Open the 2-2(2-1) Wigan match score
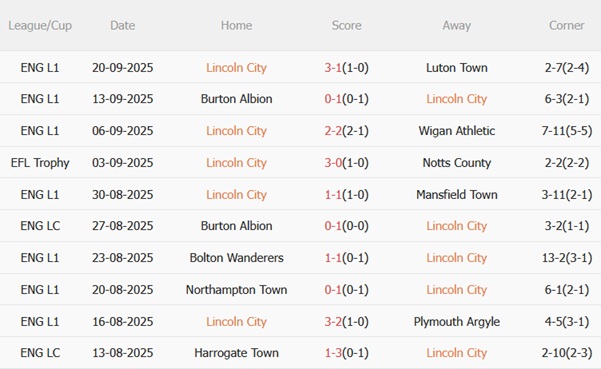The width and height of the screenshot is (601, 369). pos(346,131)
